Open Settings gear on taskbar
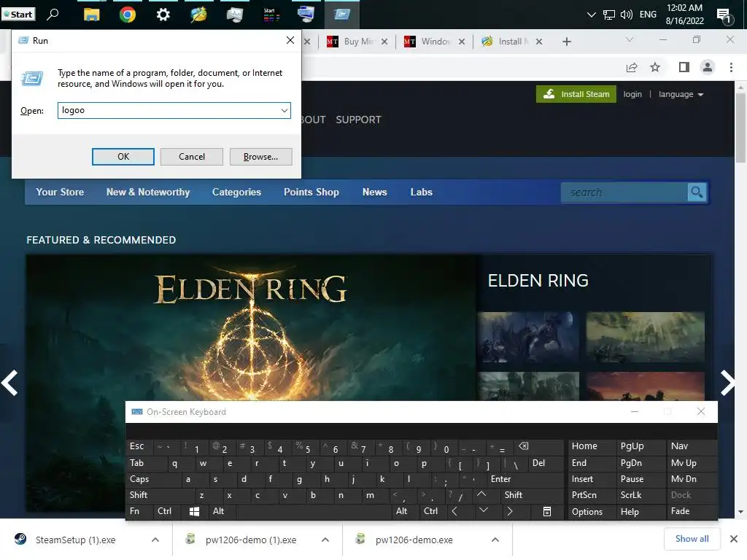747x560 pixels. click(163, 15)
